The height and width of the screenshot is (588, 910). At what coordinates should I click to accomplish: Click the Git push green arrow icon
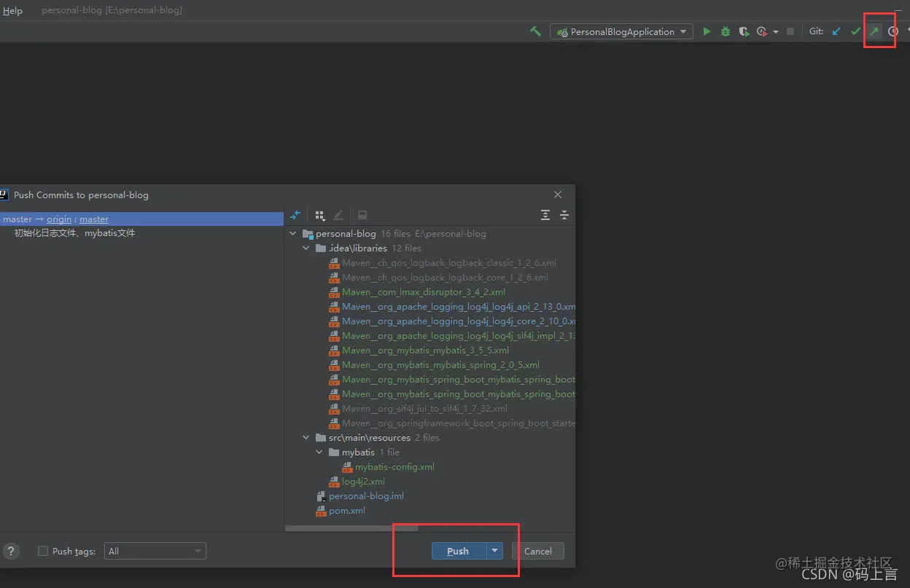pos(874,31)
